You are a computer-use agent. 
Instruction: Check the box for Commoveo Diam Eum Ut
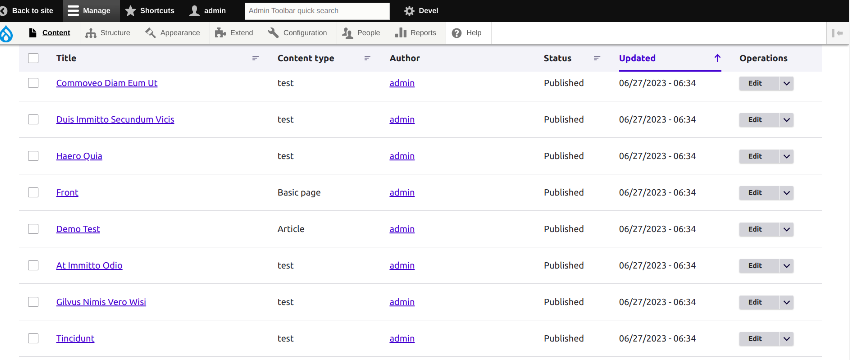(x=34, y=83)
